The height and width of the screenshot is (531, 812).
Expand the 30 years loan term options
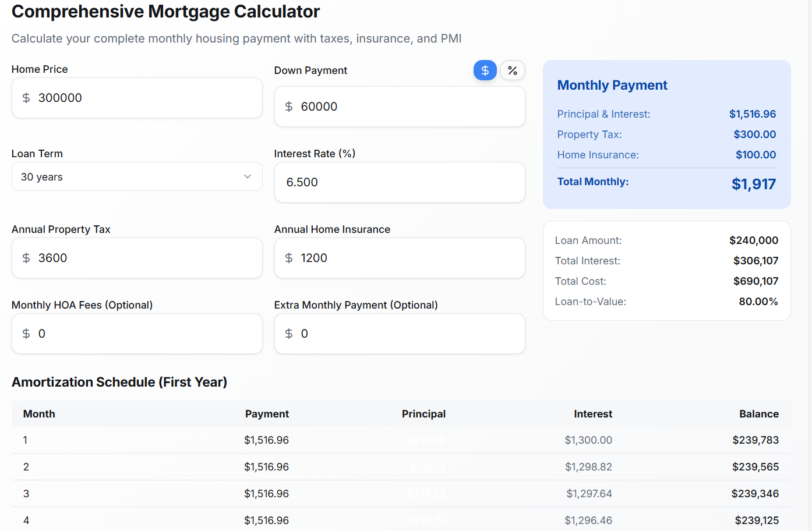[137, 176]
